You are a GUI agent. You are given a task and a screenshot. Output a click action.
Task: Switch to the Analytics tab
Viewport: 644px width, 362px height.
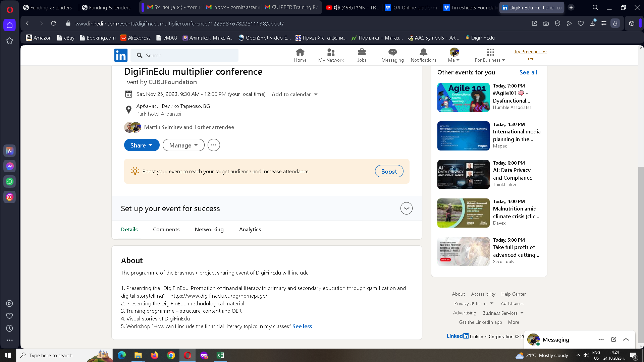(x=250, y=230)
